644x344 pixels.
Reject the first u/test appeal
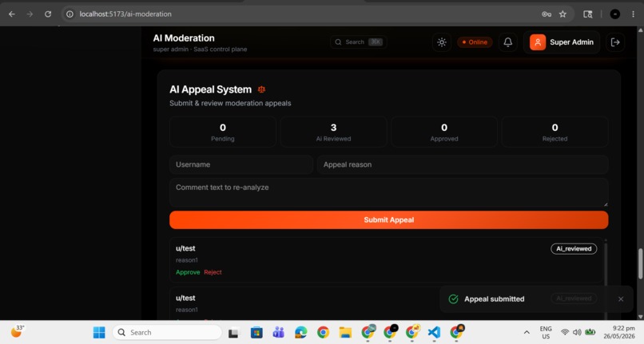pos(213,272)
